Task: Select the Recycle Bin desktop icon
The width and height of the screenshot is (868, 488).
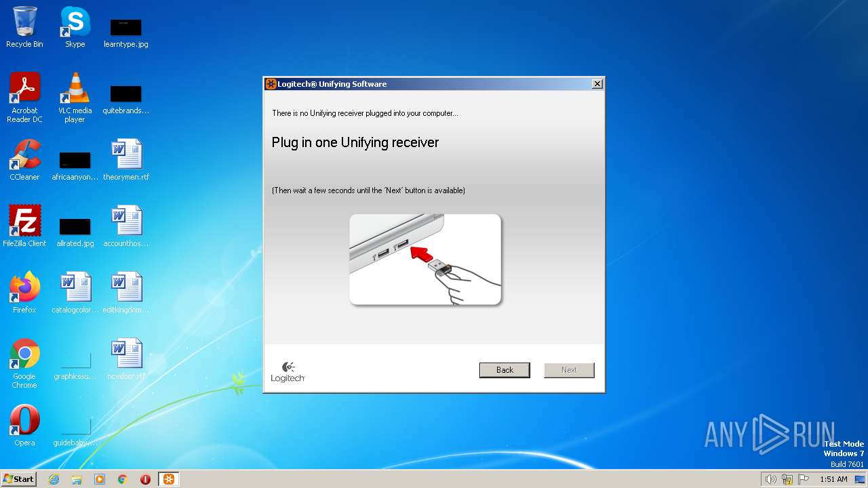Action: click(x=24, y=27)
